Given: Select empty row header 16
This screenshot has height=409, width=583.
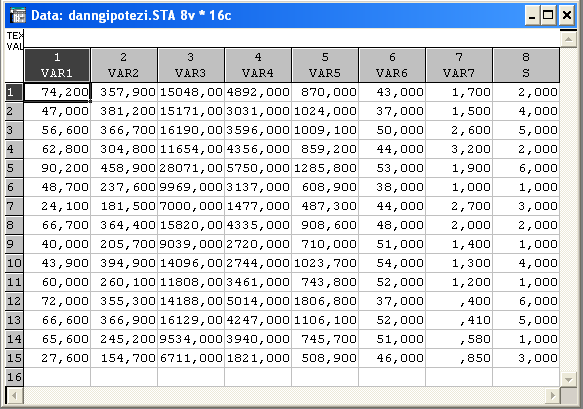Looking at the screenshot, I should 14,377.
